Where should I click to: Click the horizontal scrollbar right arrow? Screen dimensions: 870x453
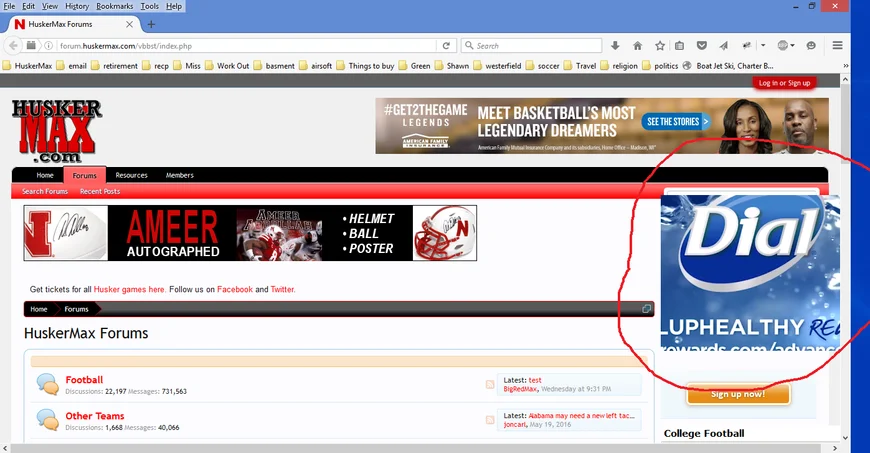(834, 448)
